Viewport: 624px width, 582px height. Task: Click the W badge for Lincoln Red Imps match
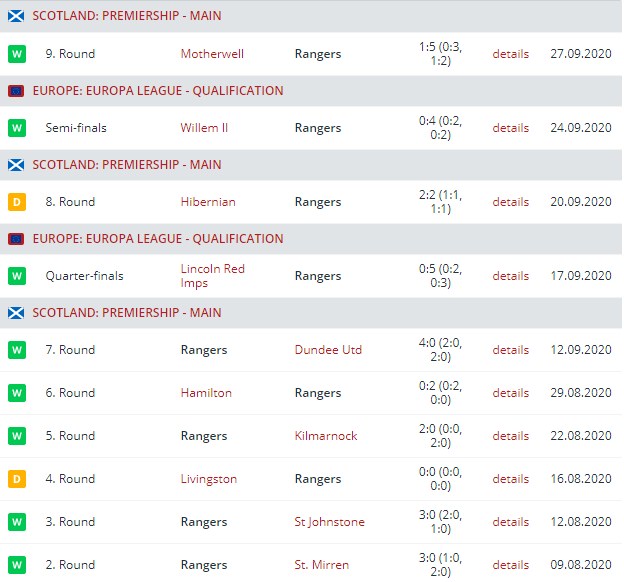click(x=16, y=276)
